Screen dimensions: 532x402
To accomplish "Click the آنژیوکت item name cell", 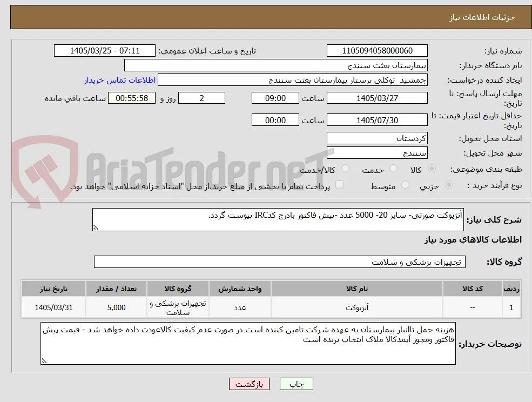I will tap(357, 307).
